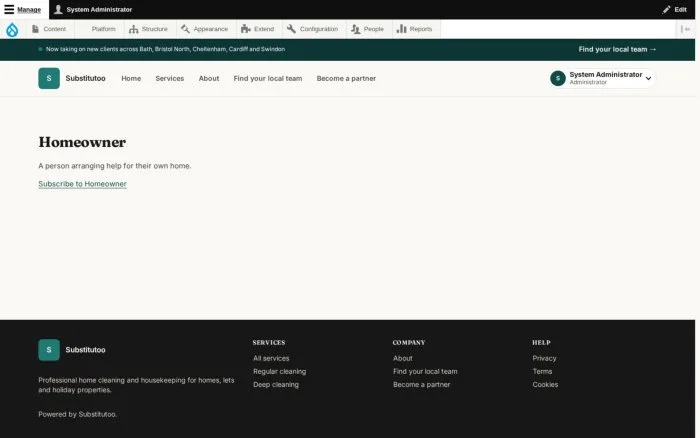Click Subscribe to Homeowner link

coord(83,184)
